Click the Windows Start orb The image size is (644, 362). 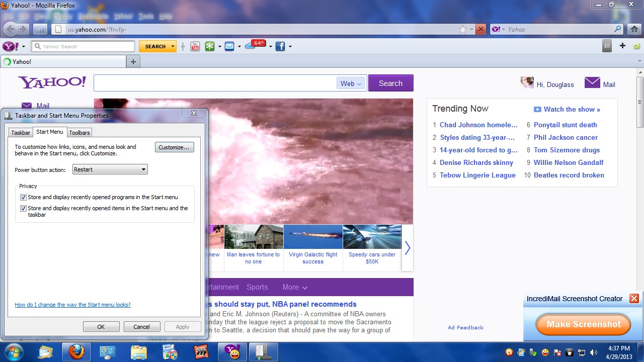(x=14, y=352)
